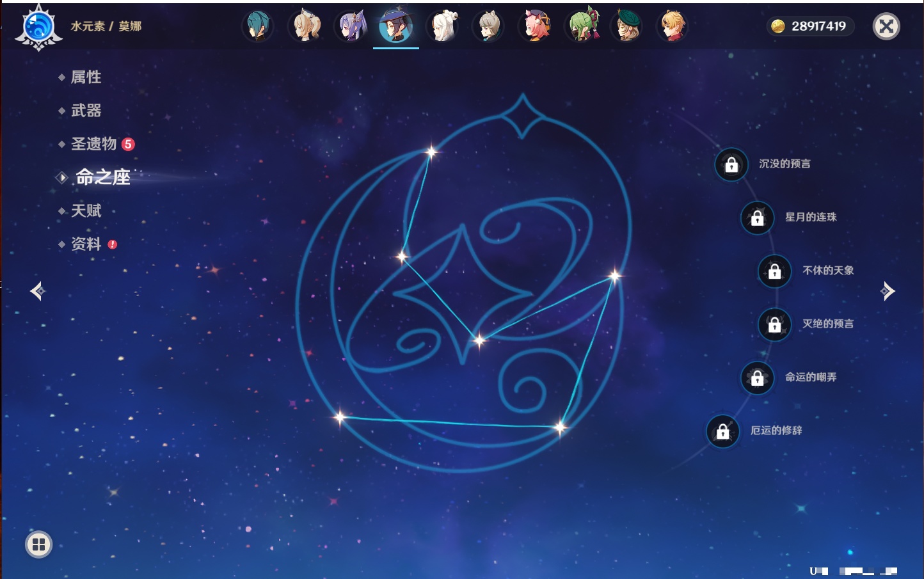924x579 pixels.
Task: Select the teal-haired character portrait
Action: point(258,26)
